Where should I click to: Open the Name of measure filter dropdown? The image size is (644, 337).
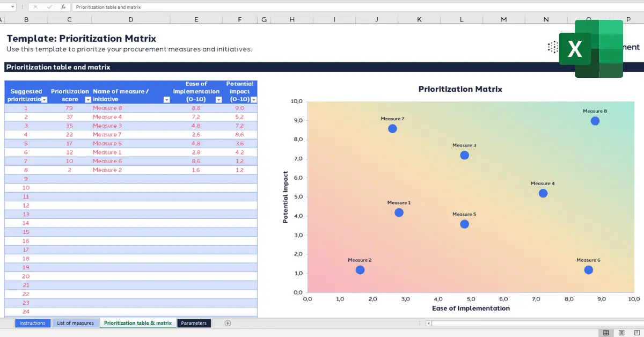coord(166,99)
